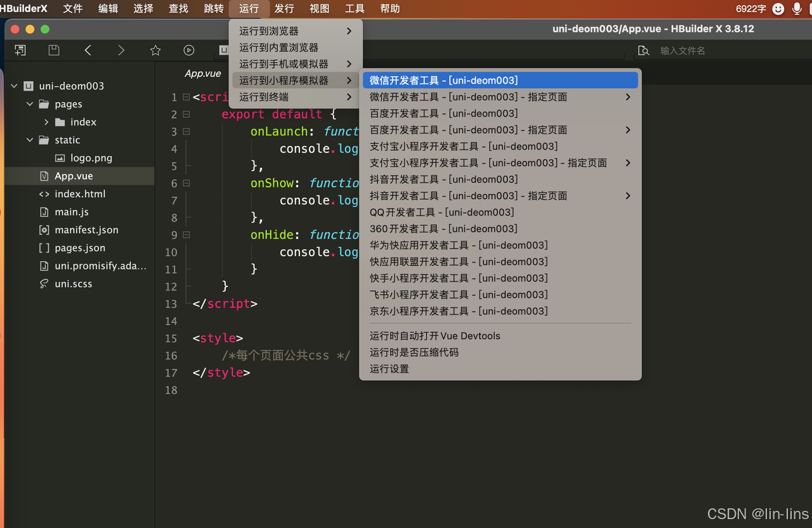Expand the 微信开发者工具 指定页面 submenu

pos(627,96)
